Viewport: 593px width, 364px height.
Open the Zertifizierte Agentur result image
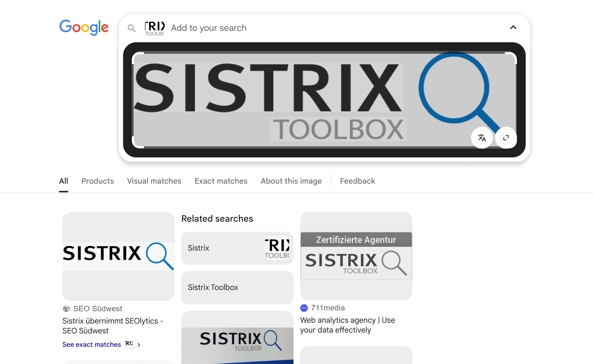[x=356, y=256]
